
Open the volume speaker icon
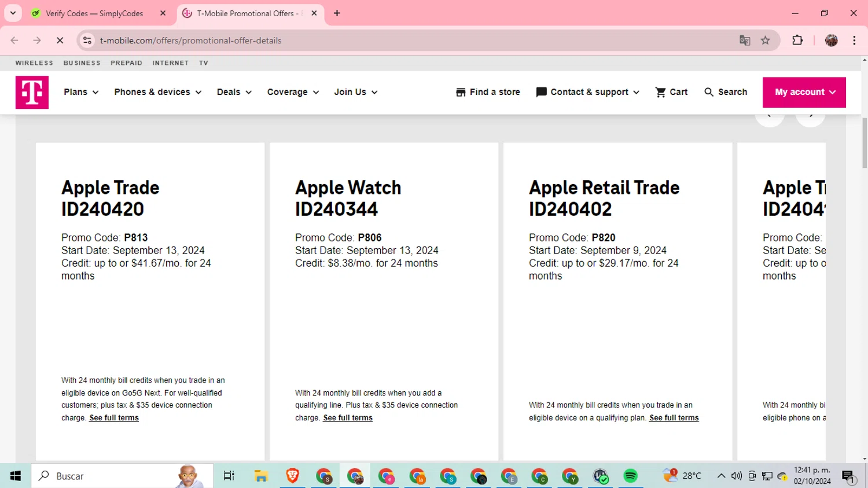tap(736, 476)
